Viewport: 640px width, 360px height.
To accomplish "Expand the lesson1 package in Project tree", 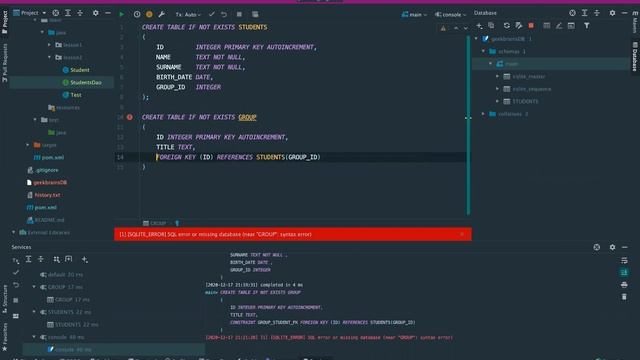I will click(49, 45).
